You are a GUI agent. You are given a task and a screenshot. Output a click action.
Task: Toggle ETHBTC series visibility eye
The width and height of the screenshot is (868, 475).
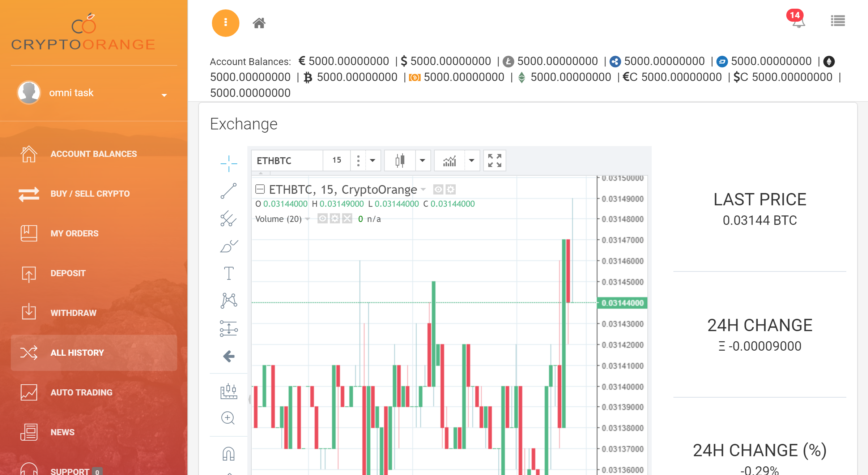coord(438,189)
